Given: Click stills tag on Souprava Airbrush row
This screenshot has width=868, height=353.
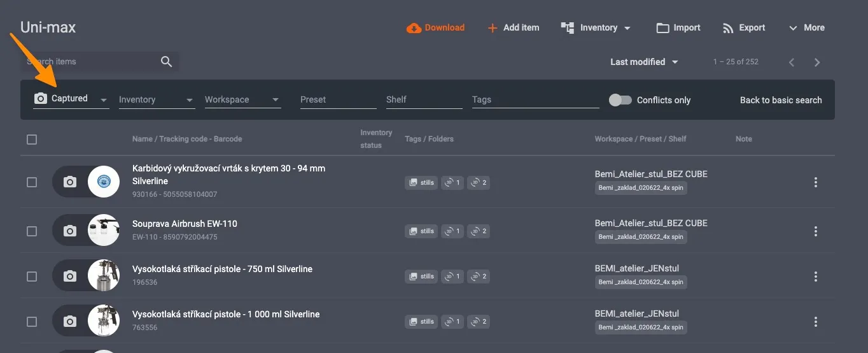Looking at the screenshot, I should [421, 231].
